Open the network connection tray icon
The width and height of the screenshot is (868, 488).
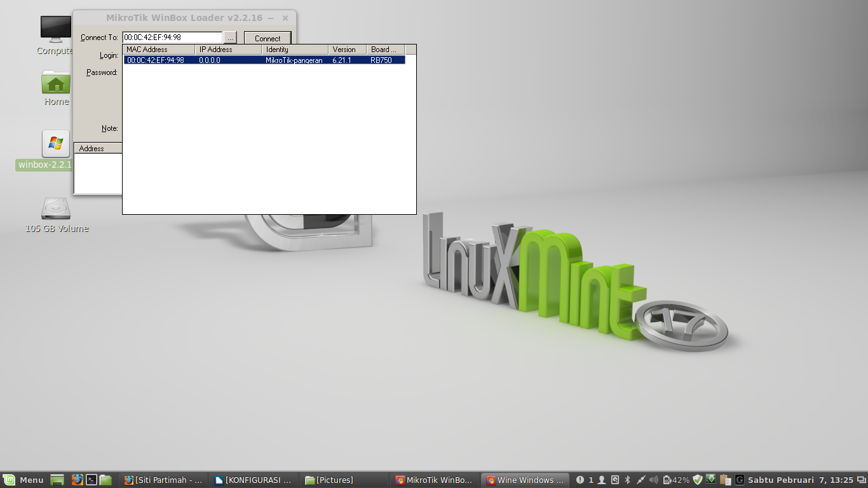coord(641,480)
